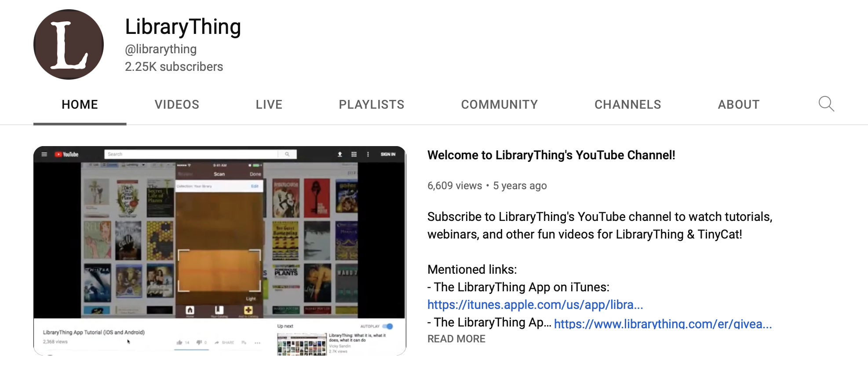This screenshot has width=868, height=367.
Task: Click the hamburger menu icon inside video preview
Action: pos(44,154)
